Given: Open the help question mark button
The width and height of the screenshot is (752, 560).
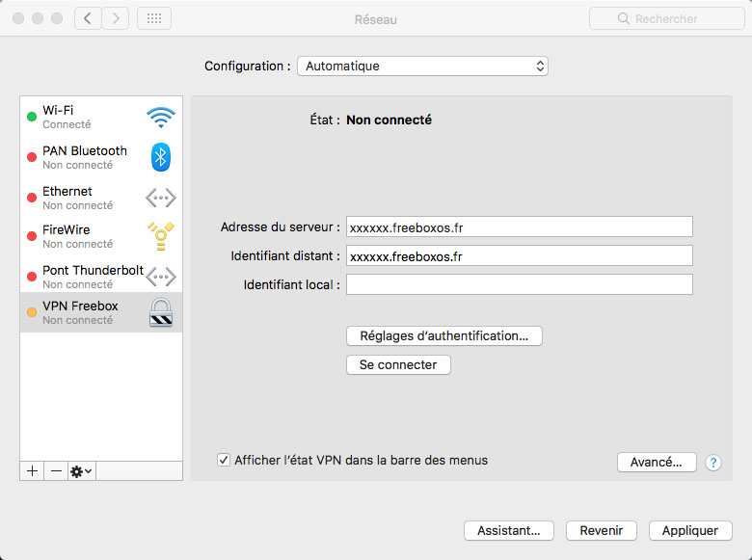Looking at the screenshot, I should (713, 463).
